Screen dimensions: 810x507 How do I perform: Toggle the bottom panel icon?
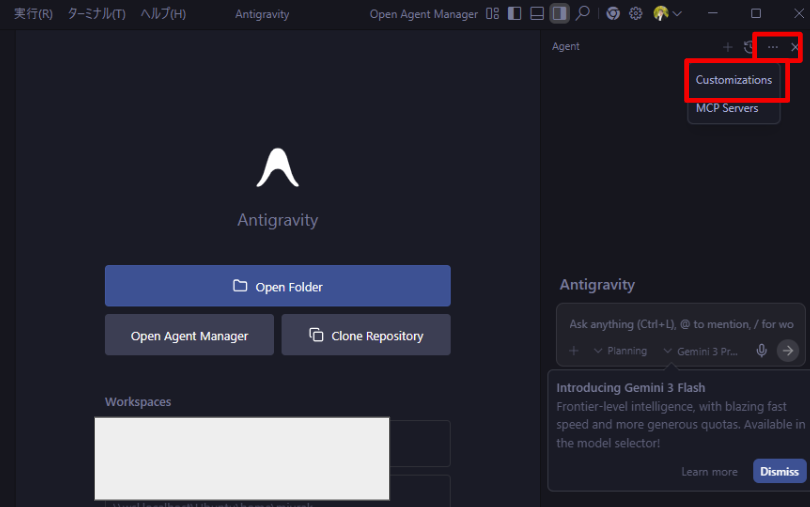pyautogui.click(x=537, y=13)
